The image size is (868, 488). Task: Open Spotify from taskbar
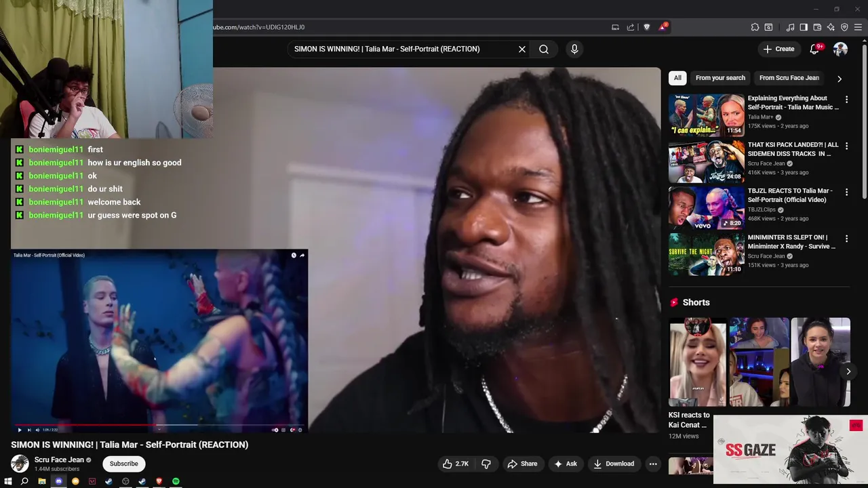tap(176, 481)
